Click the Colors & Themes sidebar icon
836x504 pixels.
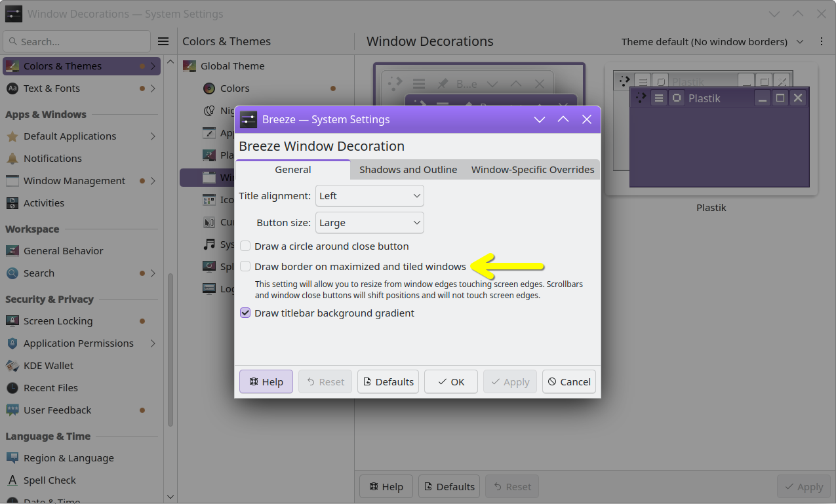(12, 66)
